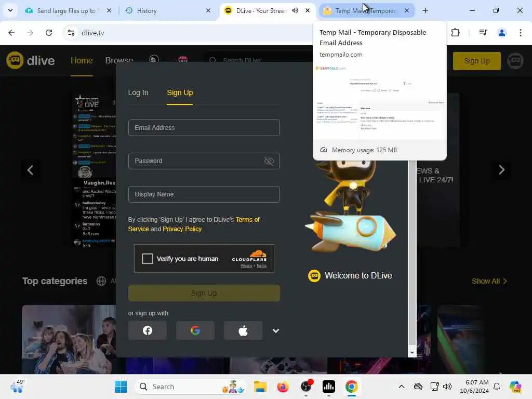The height and width of the screenshot is (399, 532).
Task: Switch to the Log In tab
Action: coord(138,92)
